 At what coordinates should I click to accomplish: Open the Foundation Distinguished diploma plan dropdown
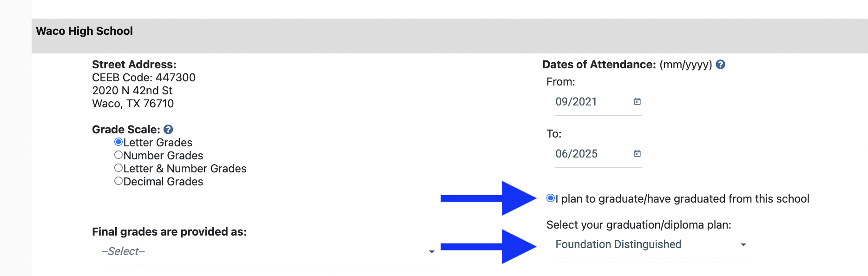pyautogui.click(x=646, y=244)
